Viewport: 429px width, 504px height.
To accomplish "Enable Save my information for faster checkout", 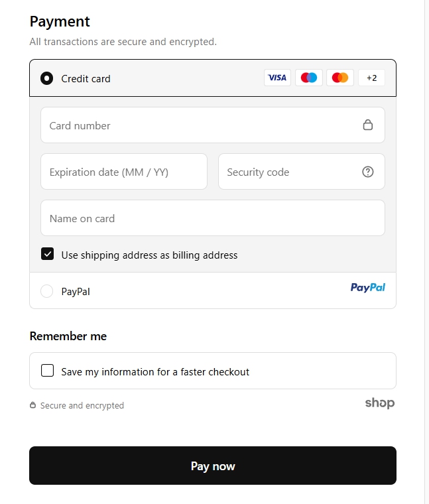I will click(x=47, y=371).
